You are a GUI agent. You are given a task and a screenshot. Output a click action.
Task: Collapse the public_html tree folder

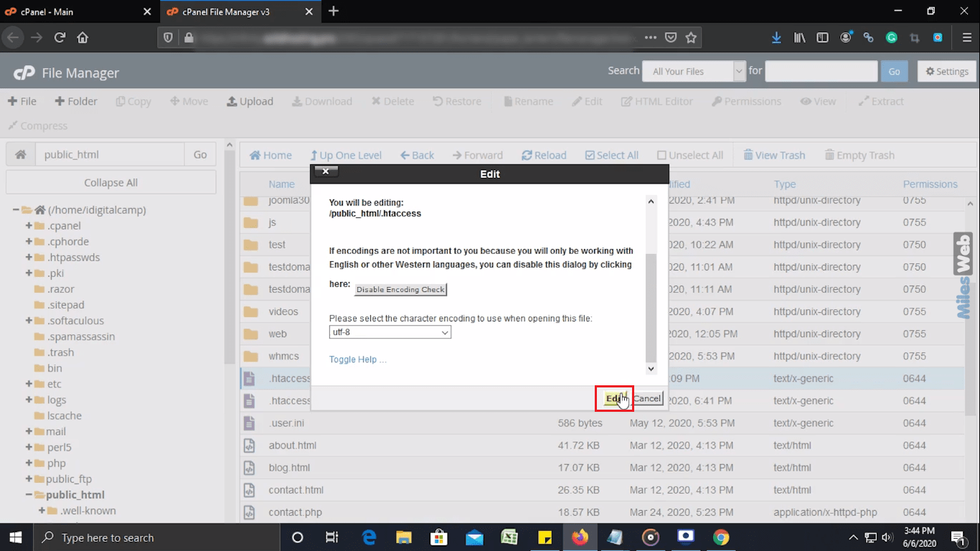[x=29, y=495]
